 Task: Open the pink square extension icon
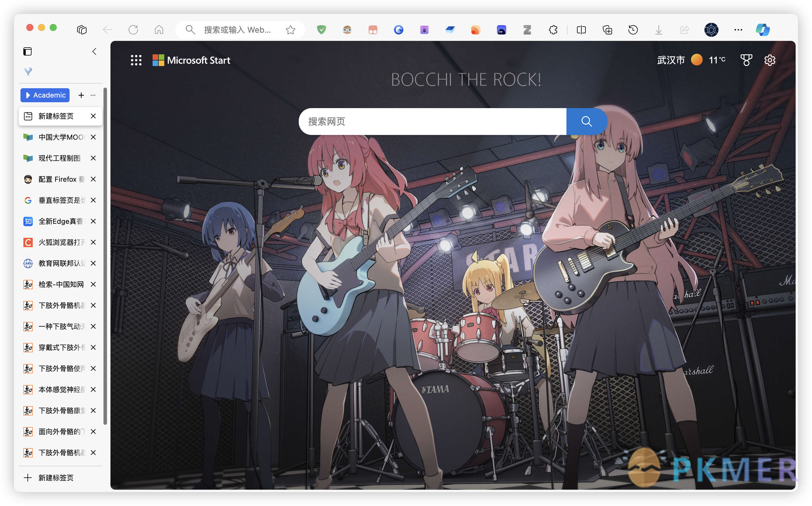tap(373, 30)
